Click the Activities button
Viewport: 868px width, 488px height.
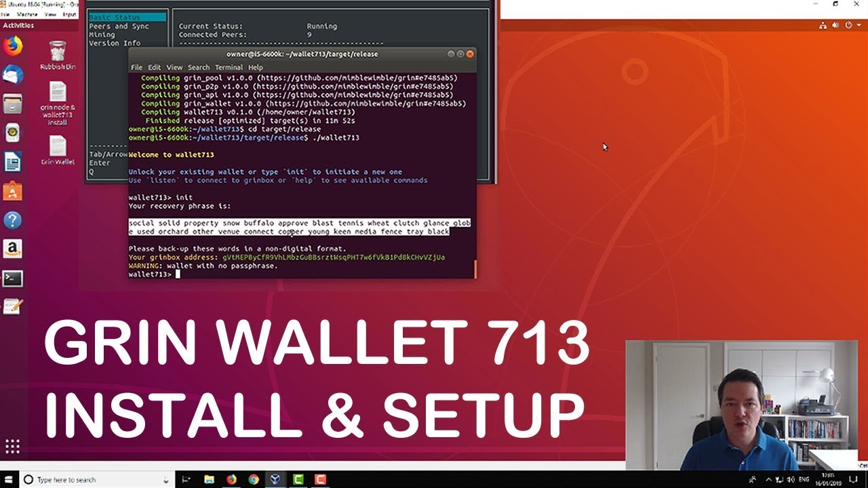(19, 25)
